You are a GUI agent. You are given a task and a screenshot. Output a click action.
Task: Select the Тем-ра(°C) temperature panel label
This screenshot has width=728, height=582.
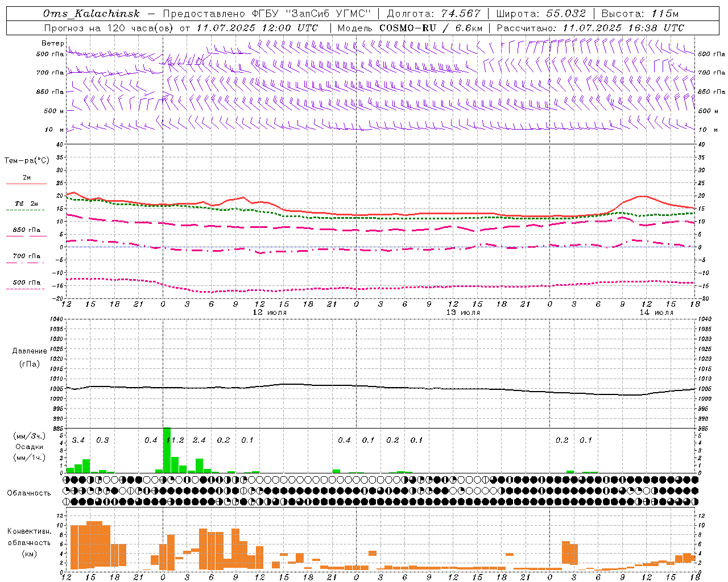point(27,161)
